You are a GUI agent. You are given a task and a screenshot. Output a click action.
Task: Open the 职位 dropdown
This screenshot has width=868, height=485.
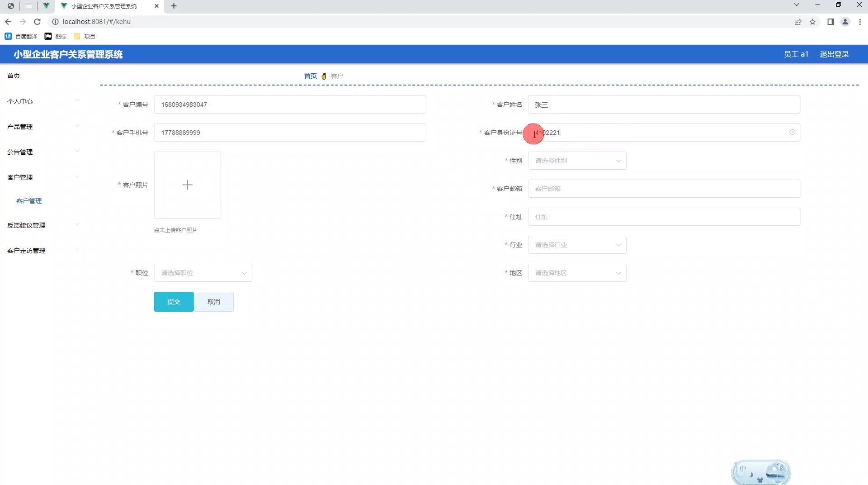click(203, 273)
